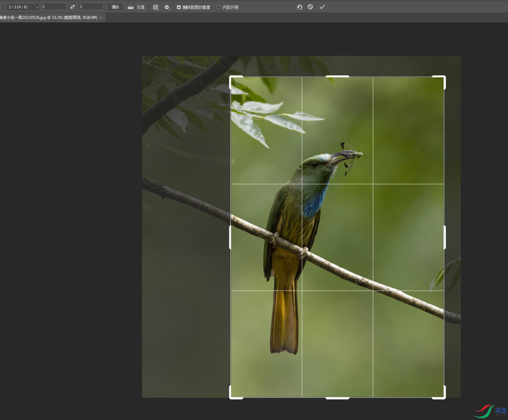Click the right-middle crop edge handle
508x420 pixels.
[444, 237]
